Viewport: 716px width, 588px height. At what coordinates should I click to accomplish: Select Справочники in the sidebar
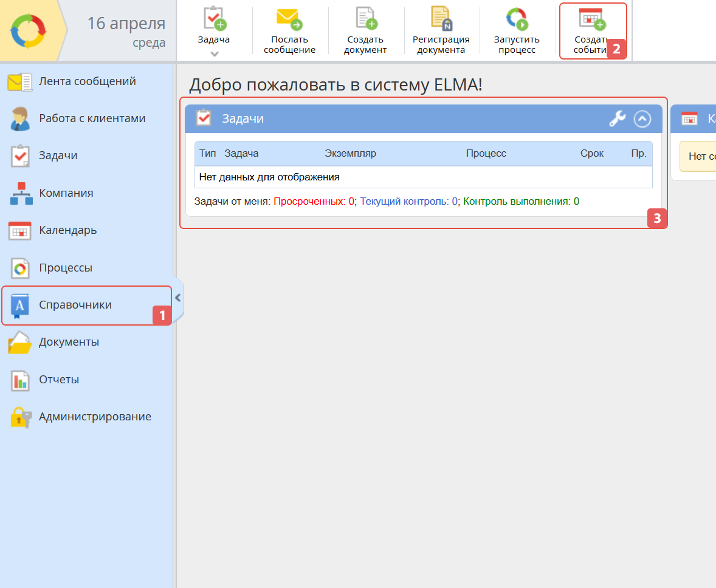(75, 305)
